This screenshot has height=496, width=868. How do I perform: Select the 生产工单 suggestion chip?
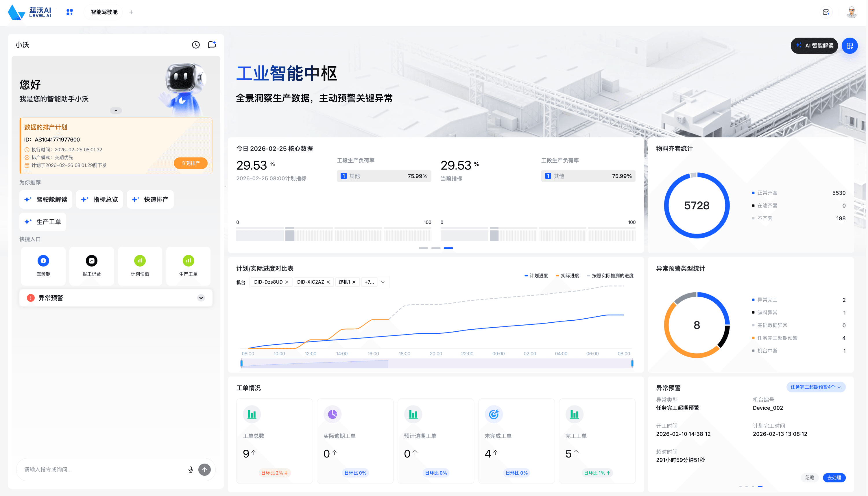pos(43,222)
